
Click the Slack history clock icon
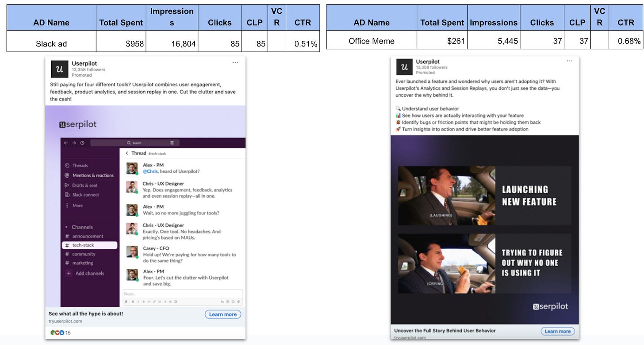pyautogui.click(x=82, y=143)
